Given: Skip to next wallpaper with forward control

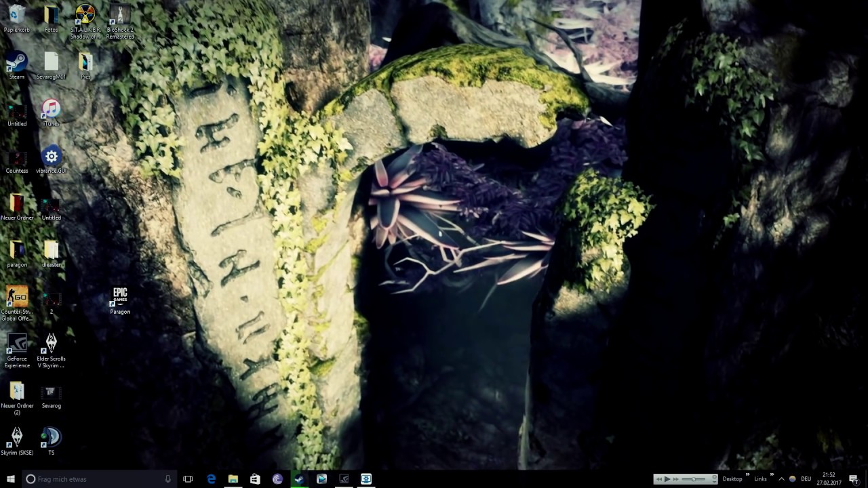Looking at the screenshot, I should point(675,479).
